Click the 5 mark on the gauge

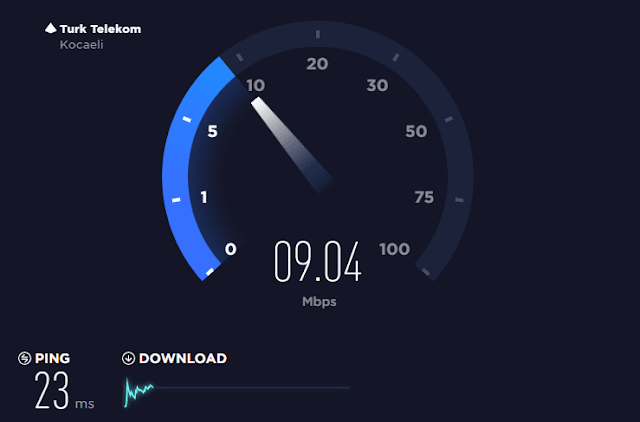(x=213, y=131)
